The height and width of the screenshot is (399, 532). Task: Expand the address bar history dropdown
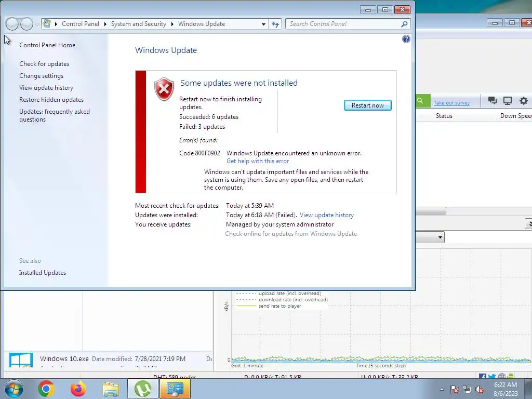coord(263,24)
